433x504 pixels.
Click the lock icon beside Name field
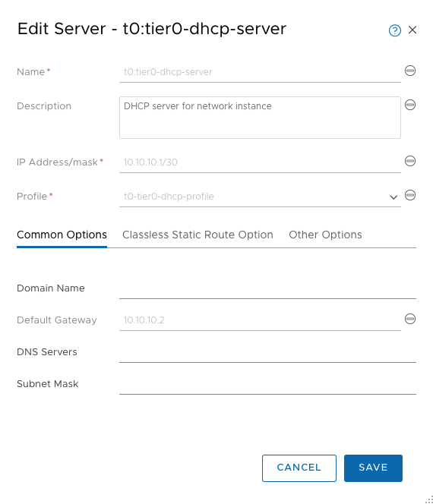pos(410,71)
